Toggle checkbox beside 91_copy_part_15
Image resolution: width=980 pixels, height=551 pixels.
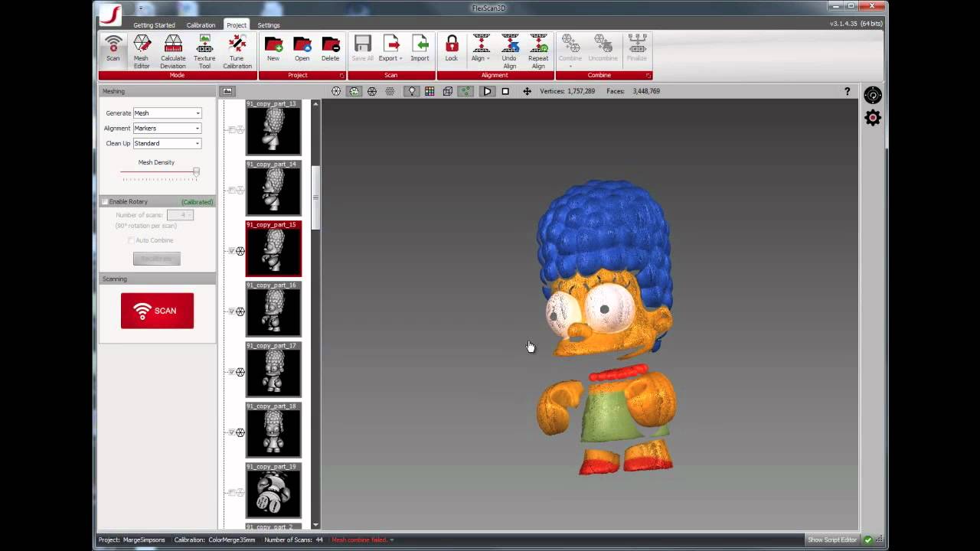[x=230, y=251]
